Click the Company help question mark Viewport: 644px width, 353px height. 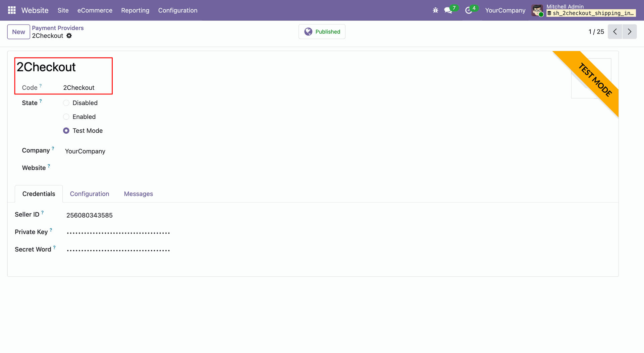point(53,148)
